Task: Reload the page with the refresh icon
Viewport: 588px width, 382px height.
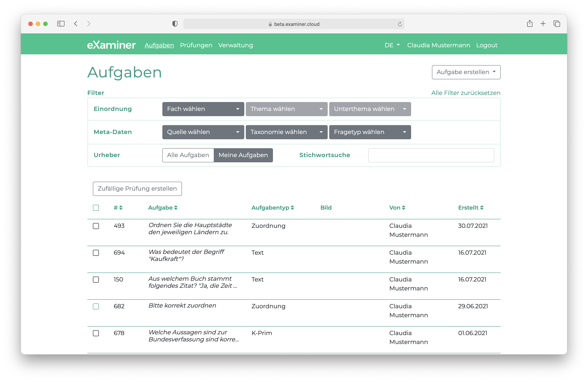Action: 400,24
